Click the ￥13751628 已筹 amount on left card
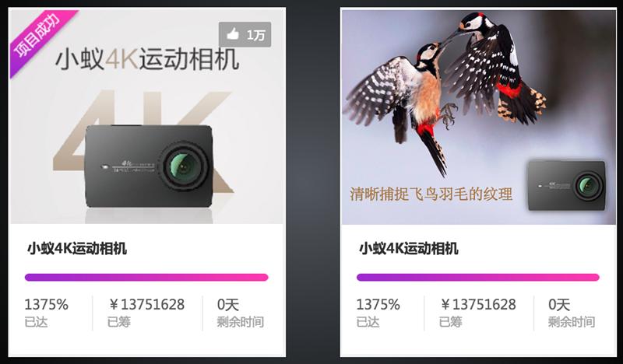The height and width of the screenshot is (364, 623). [x=146, y=313]
